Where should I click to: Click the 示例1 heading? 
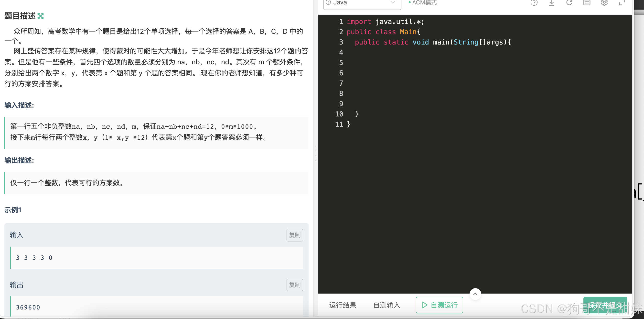click(13, 210)
